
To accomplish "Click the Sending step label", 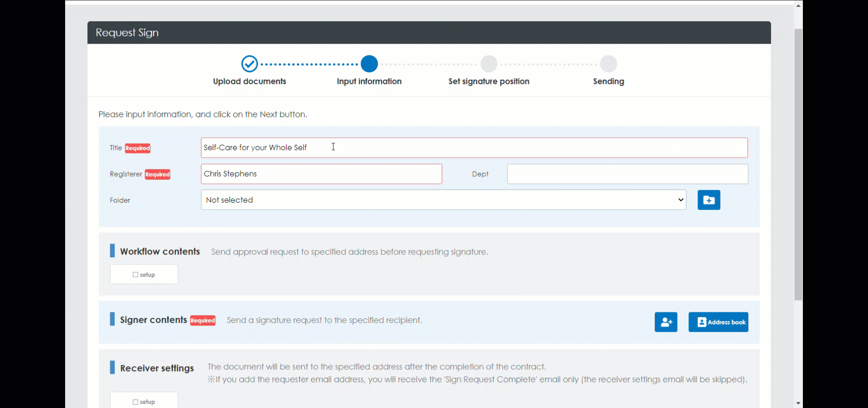I will [608, 82].
